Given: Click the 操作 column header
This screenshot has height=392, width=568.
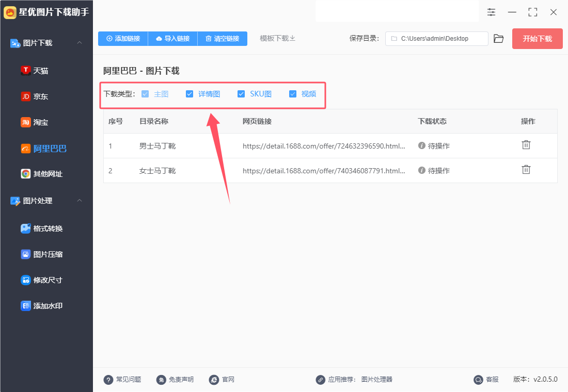Looking at the screenshot, I should [528, 121].
